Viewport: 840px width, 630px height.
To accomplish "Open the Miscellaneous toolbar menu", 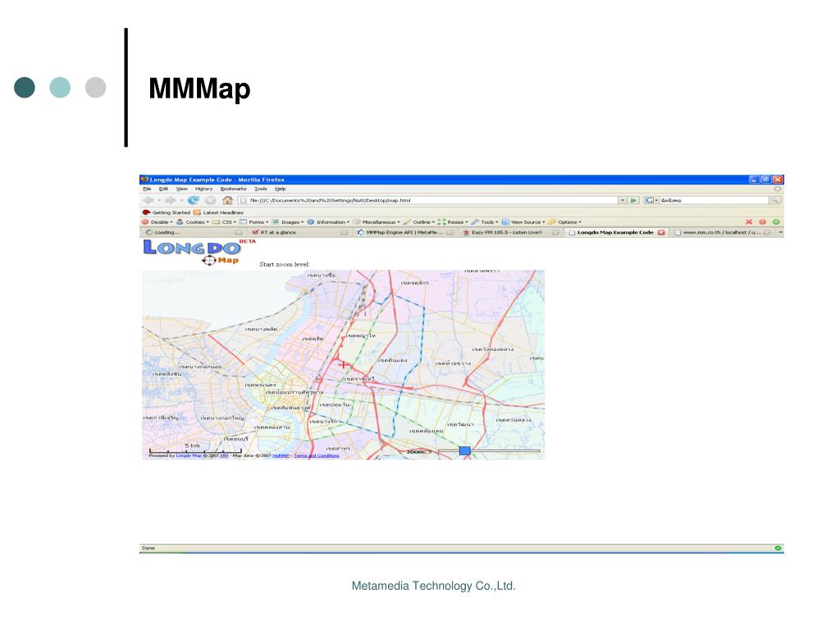I will tap(376, 222).
